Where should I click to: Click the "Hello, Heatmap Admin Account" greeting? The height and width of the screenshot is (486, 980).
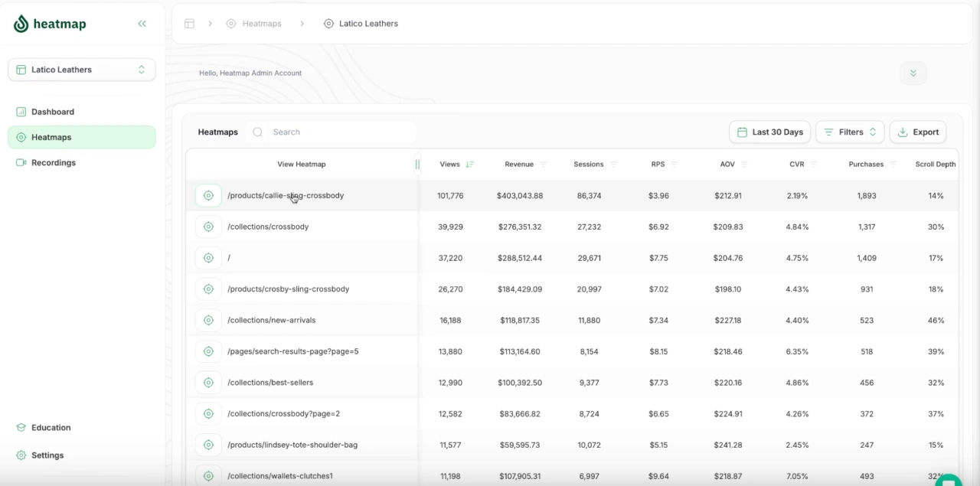click(250, 73)
